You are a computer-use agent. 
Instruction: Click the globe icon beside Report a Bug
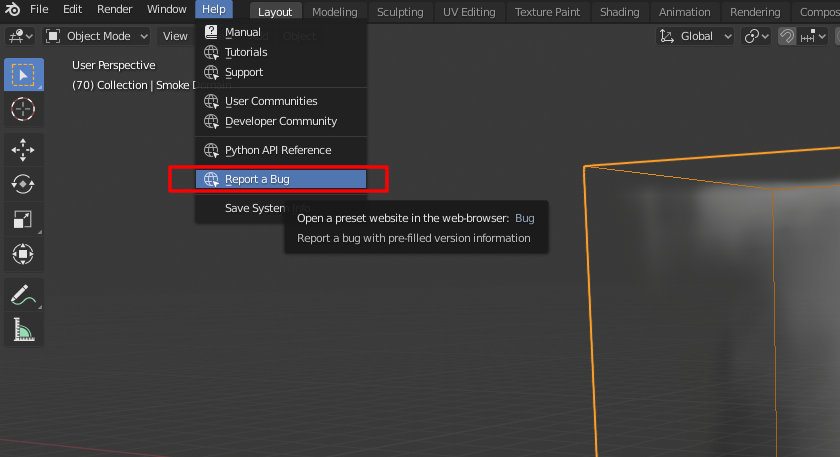point(211,179)
